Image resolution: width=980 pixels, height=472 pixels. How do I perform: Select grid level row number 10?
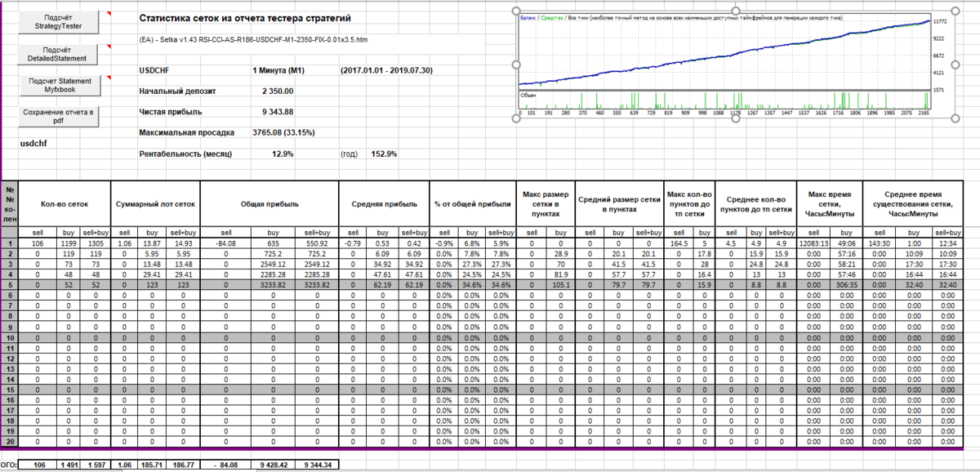(9, 337)
